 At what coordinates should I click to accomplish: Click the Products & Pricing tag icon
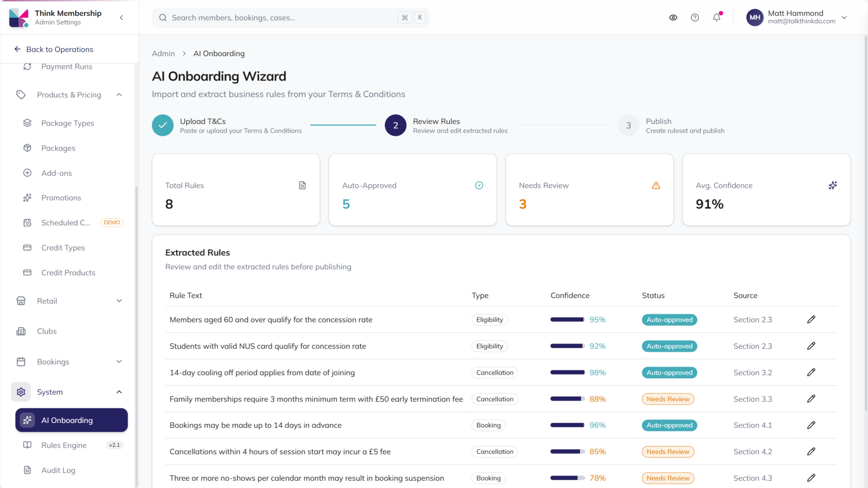coord(21,95)
